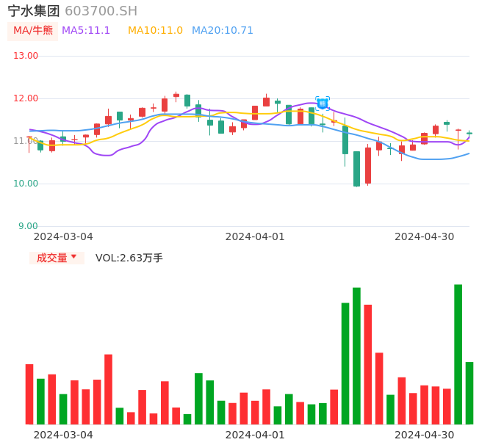Open the 成交量 indicator dropdown
This screenshot has height=445, width=504.
tap(57, 258)
